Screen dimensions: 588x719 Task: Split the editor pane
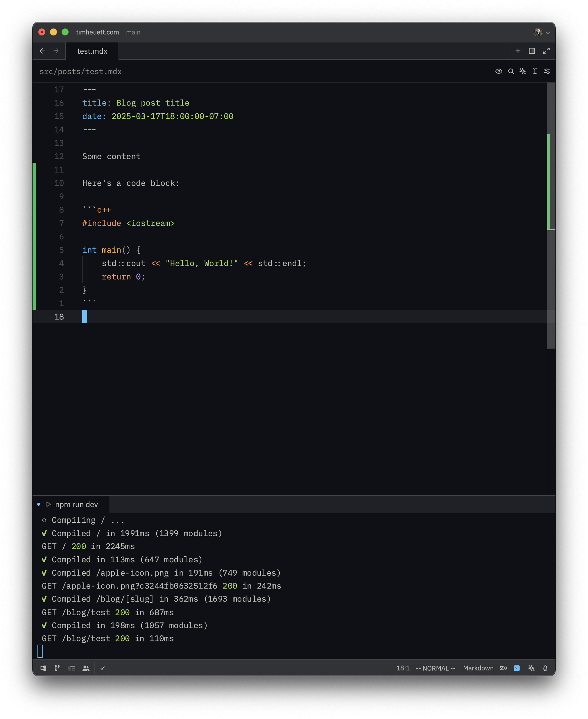click(x=532, y=51)
